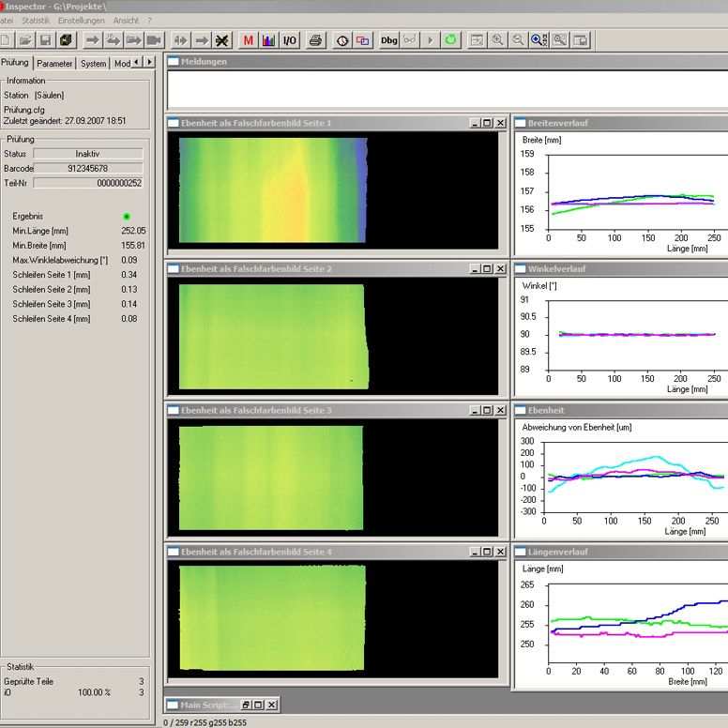Open the Statistik menu

(36, 21)
